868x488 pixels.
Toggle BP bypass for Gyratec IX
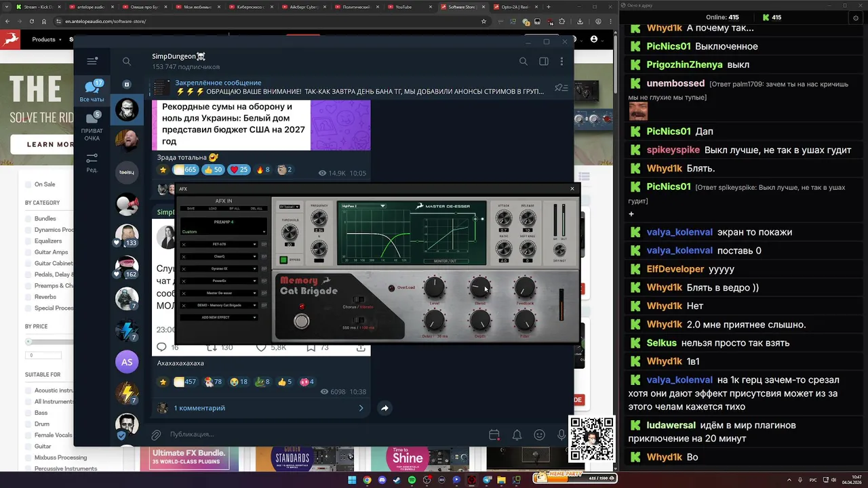point(264,268)
